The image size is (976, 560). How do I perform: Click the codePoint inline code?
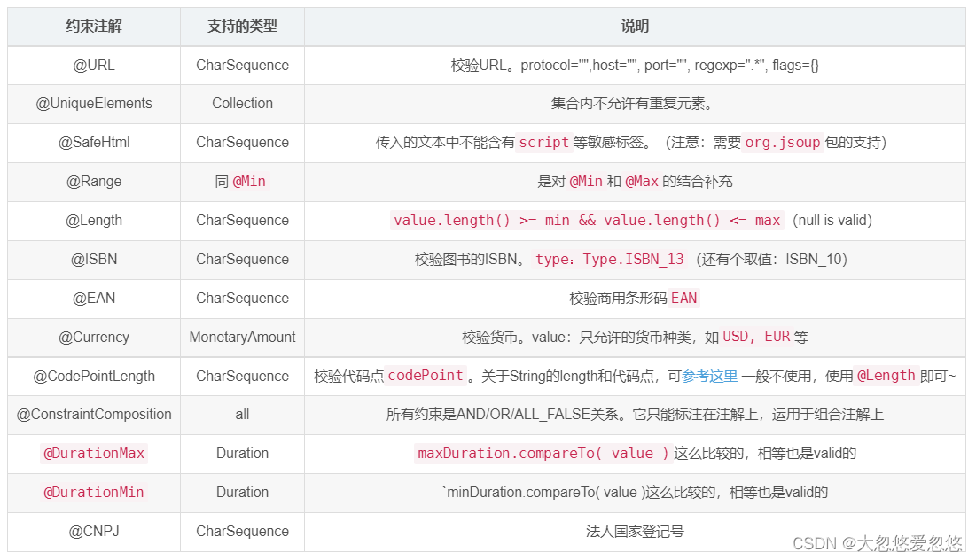[x=426, y=376]
